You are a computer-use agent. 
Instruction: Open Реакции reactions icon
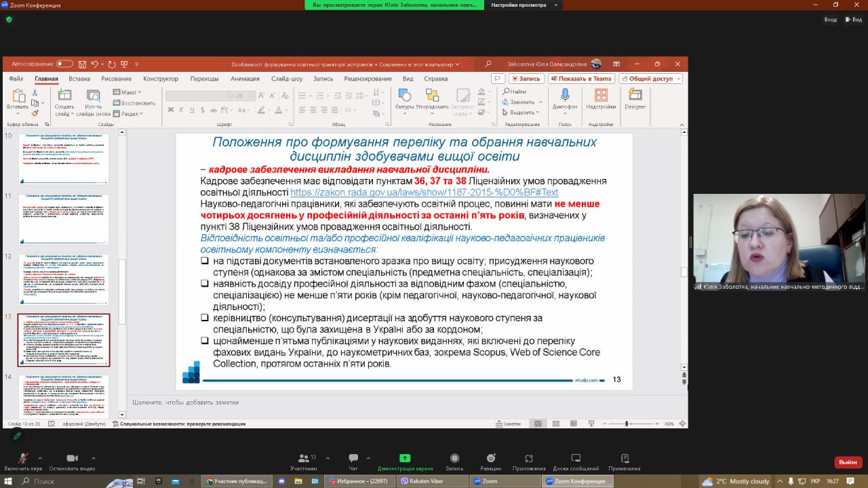491,459
